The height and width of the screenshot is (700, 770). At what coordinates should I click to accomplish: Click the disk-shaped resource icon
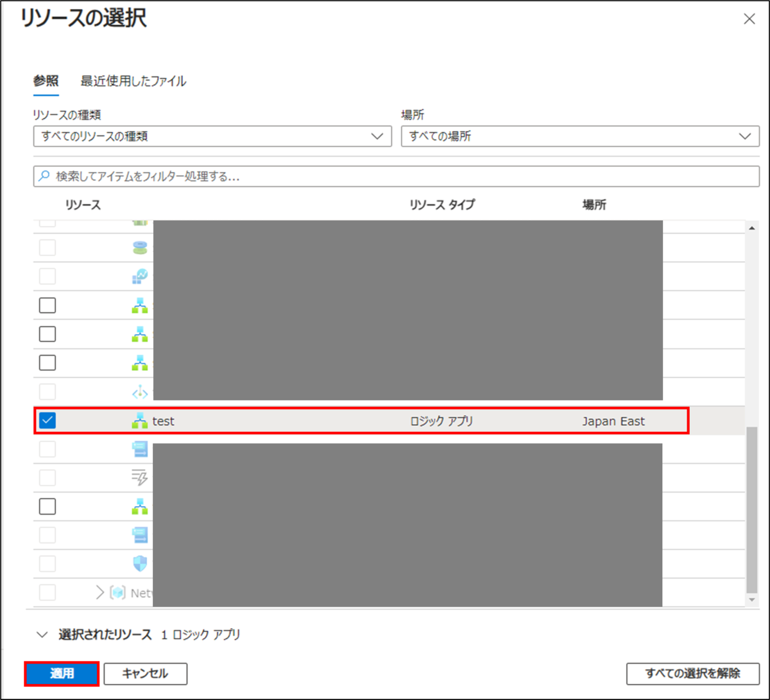139,248
